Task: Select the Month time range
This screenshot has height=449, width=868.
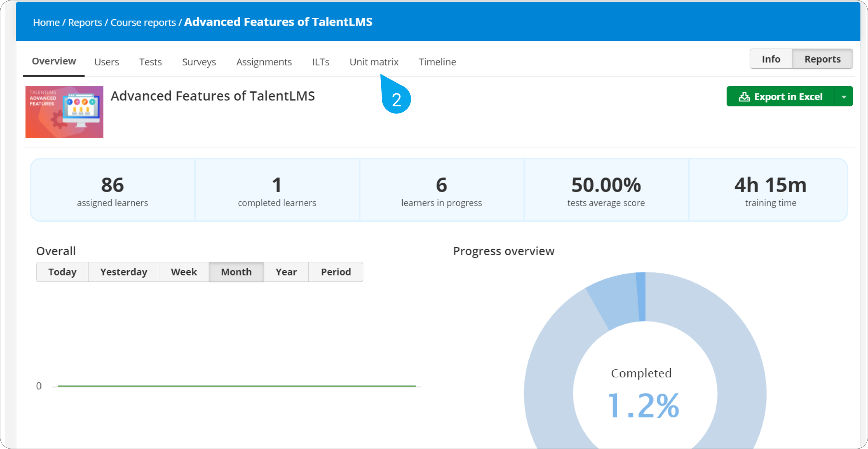Action: [x=236, y=272]
